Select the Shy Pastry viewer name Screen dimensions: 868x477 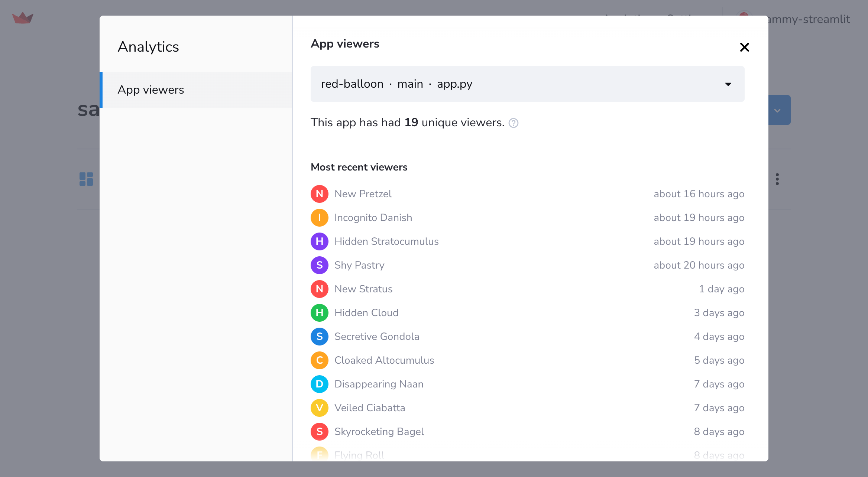tap(359, 265)
